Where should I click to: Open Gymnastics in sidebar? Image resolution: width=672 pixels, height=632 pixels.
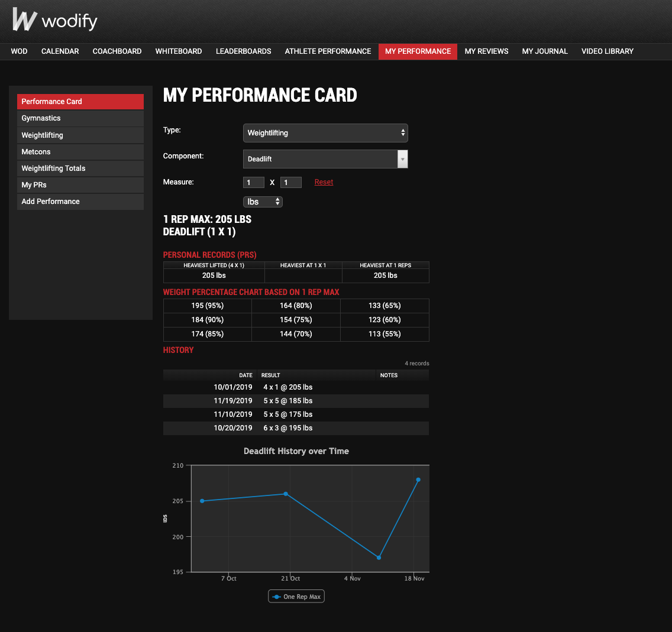pyautogui.click(x=80, y=118)
